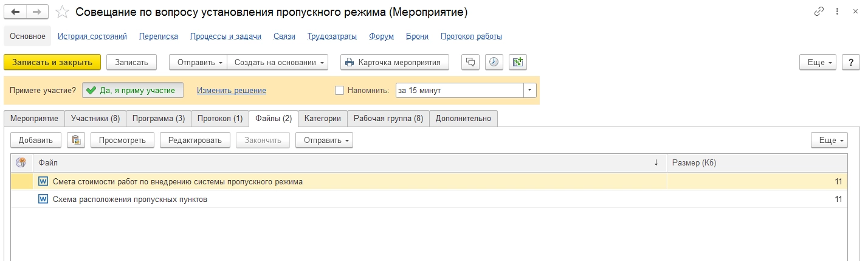Click the Карточка мероприятия print button

point(394,62)
